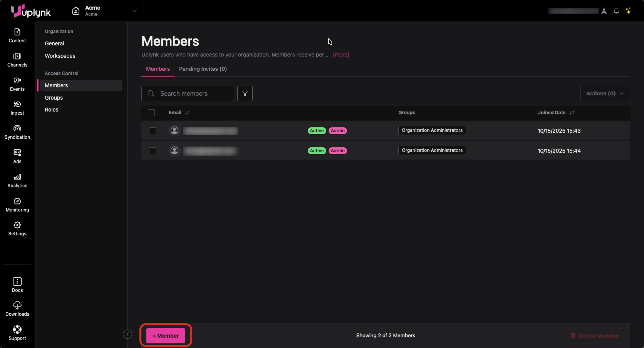This screenshot has width=644, height=348.
Task: Select Groups under Access Control
Action: click(54, 98)
